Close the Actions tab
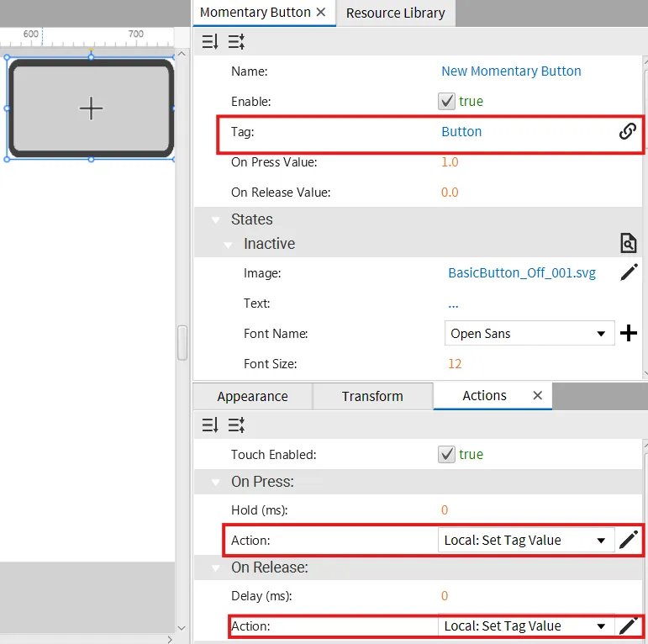 pyautogui.click(x=538, y=395)
